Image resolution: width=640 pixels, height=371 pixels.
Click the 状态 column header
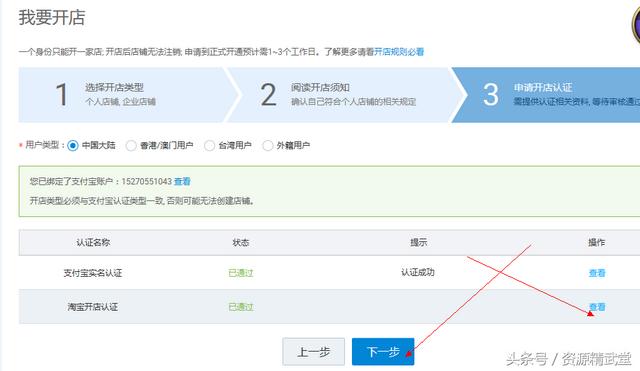coord(240,242)
